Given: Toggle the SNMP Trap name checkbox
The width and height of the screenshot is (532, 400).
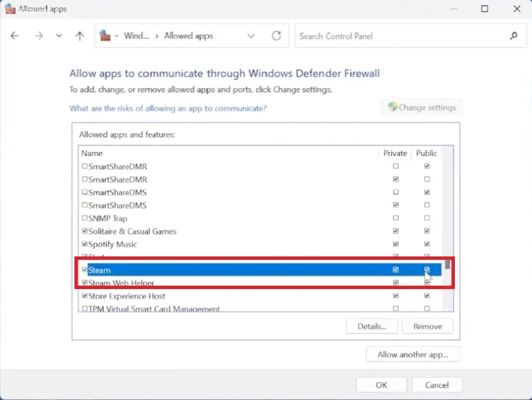Looking at the screenshot, I should tap(85, 218).
